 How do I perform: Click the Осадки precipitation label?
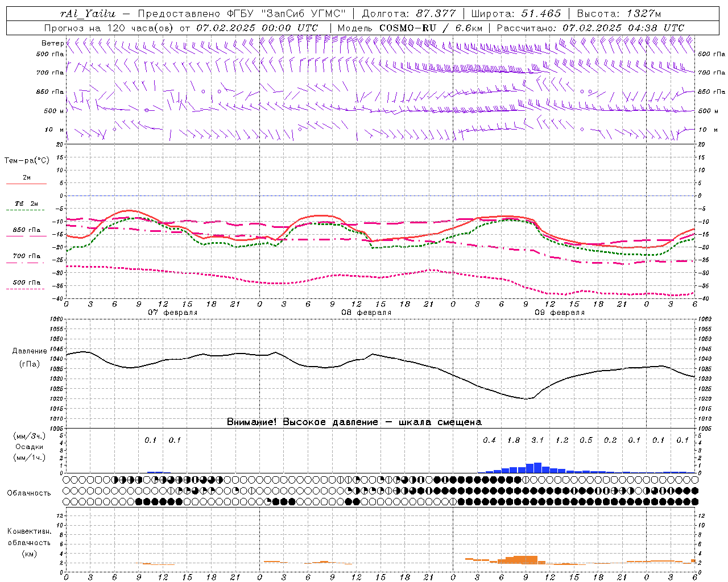click(29, 447)
